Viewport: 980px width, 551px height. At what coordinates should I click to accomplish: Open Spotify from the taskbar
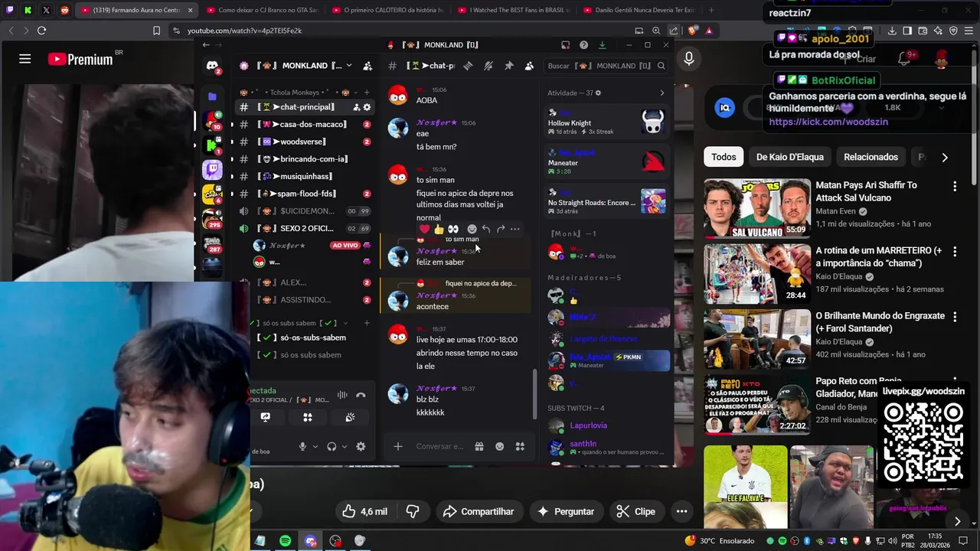pyautogui.click(x=285, y=541)
